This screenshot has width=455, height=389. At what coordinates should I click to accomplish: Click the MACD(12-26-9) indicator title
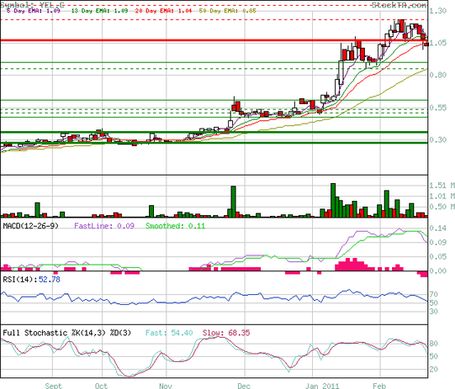31,226
